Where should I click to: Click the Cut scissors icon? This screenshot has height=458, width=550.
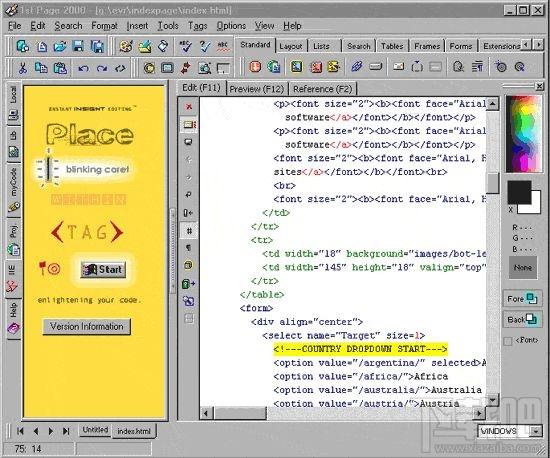click(23, 67)
